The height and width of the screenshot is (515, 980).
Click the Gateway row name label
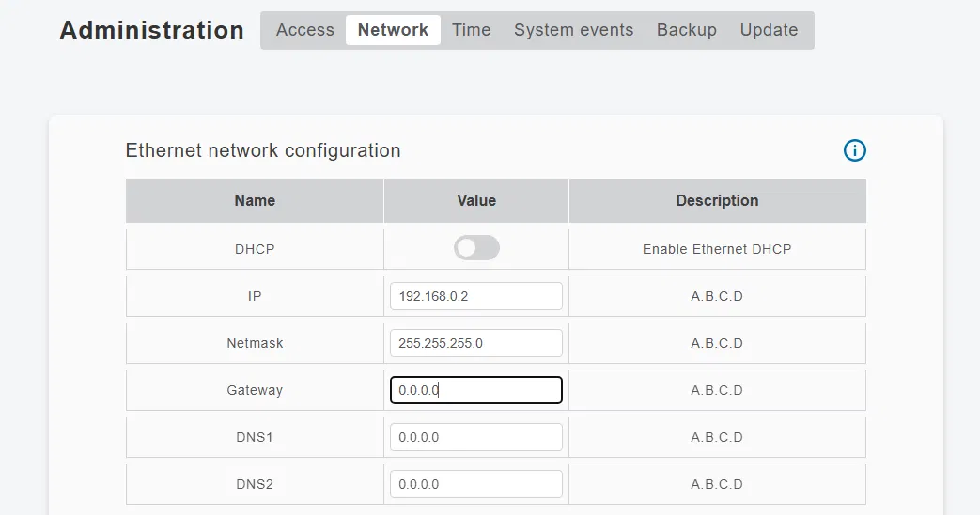pos(255,390)
